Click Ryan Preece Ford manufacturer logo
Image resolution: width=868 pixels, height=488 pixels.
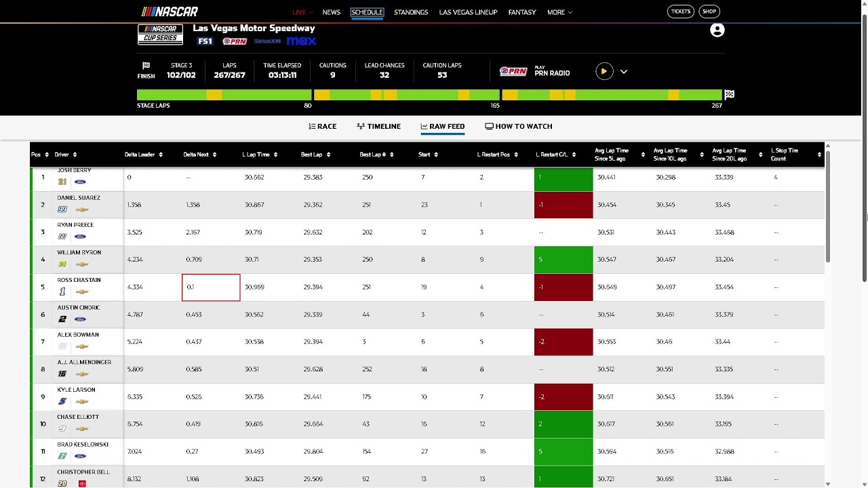click(x=80, y=237)
